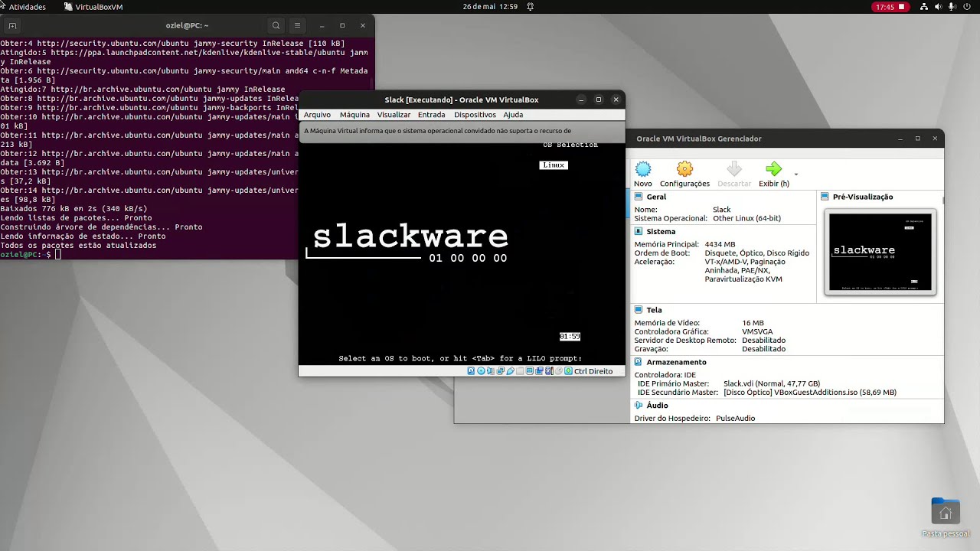Open the clock showing 26 de mai 12:59
The image size is (980, 551).
coord(490,7)
